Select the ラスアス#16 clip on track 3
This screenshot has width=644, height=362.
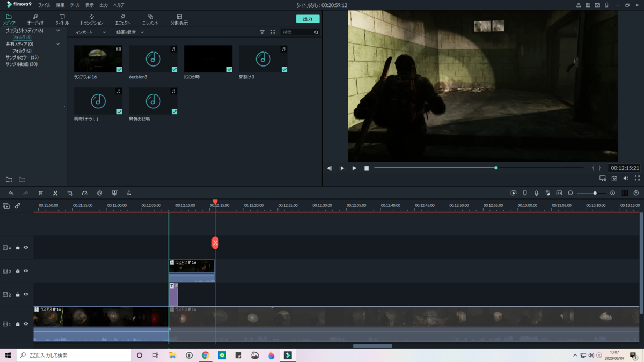192,271
